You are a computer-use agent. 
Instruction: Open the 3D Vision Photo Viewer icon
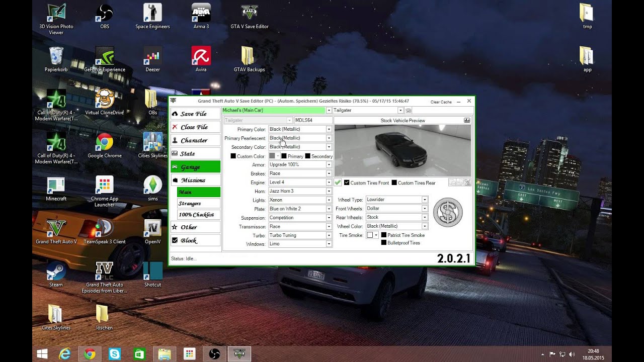(x=56, y=19)
